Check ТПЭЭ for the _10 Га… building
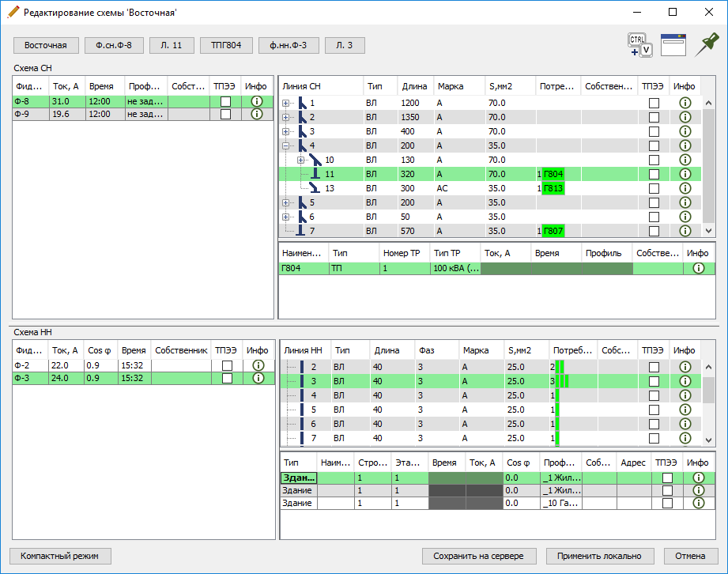 click(x=668, y=503)
